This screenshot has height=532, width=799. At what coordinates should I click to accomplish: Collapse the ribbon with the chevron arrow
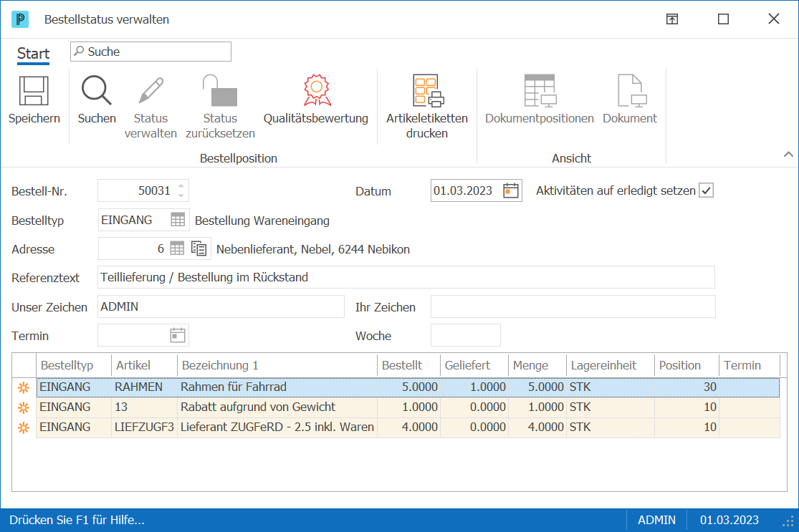click(x=788, y=154)
